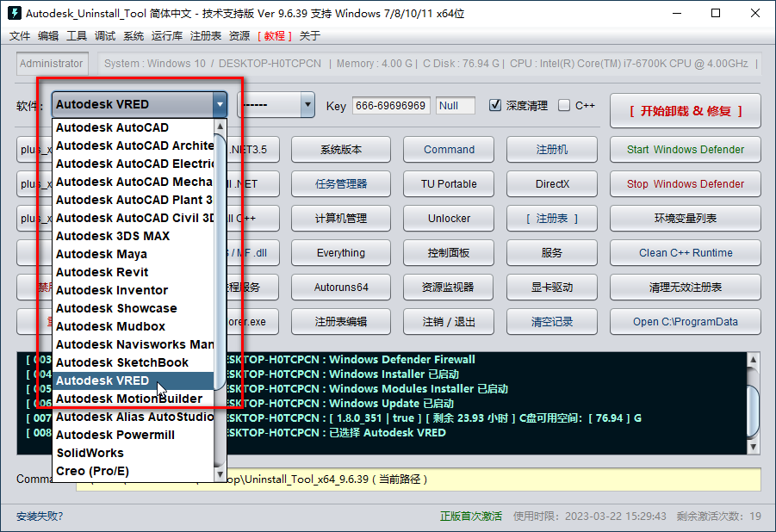Screen dimensions: 776x532
Task: Select Autodesk Revit in list
Action: [x=133, y=272]
